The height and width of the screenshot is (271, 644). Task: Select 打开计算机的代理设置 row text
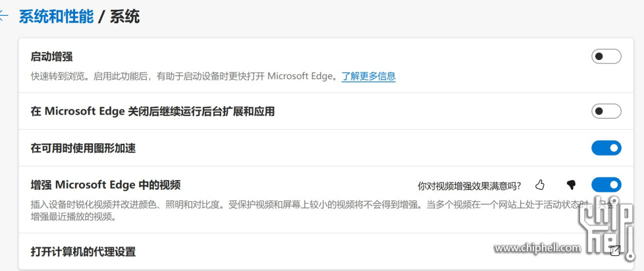(x=84, y=251)
